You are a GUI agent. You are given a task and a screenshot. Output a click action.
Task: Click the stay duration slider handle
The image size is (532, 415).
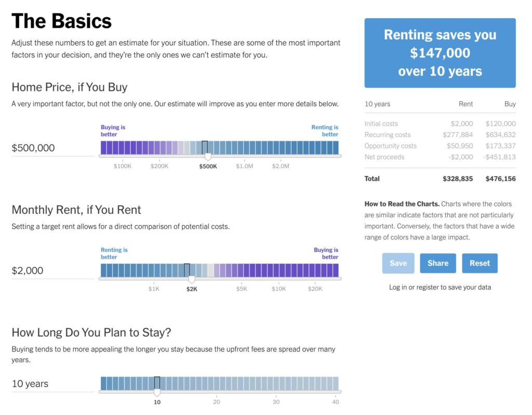click(x=157, y=392)
